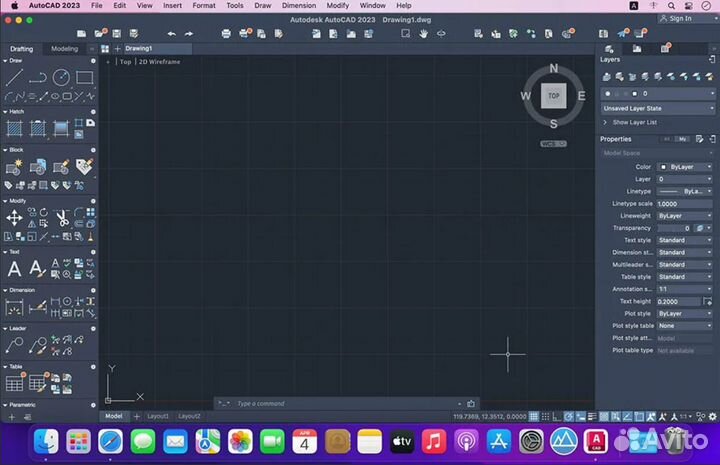Switch to Layout1 tab

pyautogui.click(x=158, y=416)
